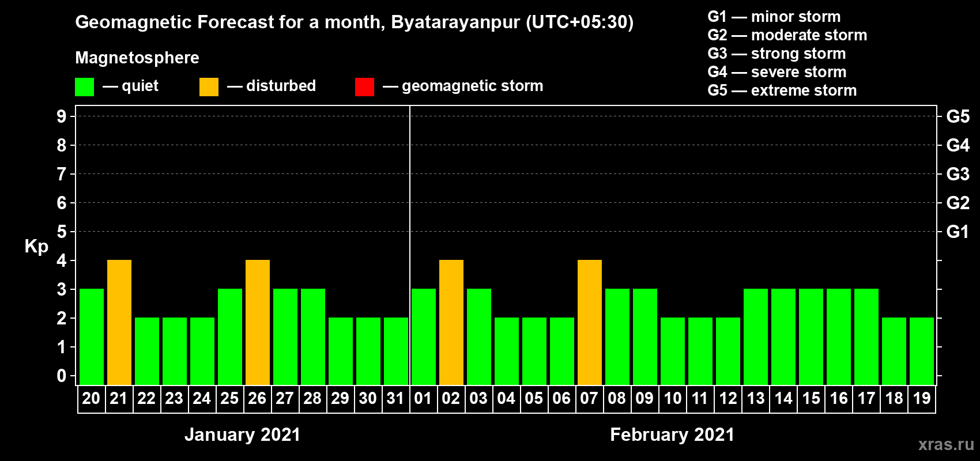Click the Magnetosphere heading

click(137, 58)
